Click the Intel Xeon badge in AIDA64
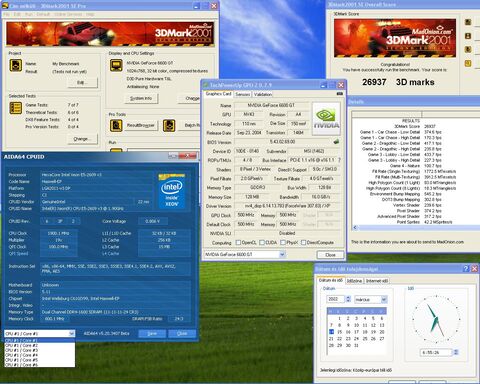This screenshot has height=384, width=480. tap(172, 191)
